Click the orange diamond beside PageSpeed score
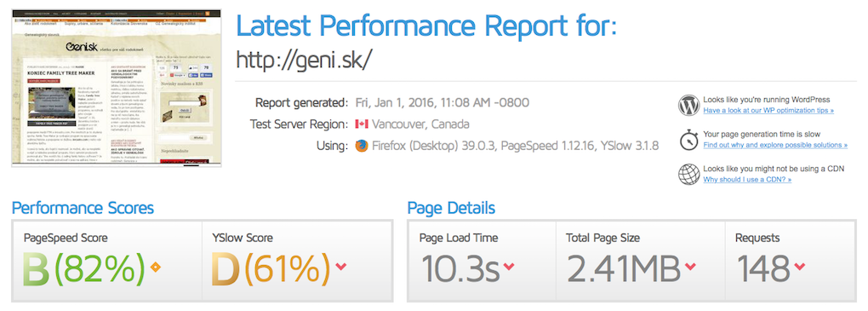The height and width of the screenshot is (311, 868). click(x=156, y=268)
